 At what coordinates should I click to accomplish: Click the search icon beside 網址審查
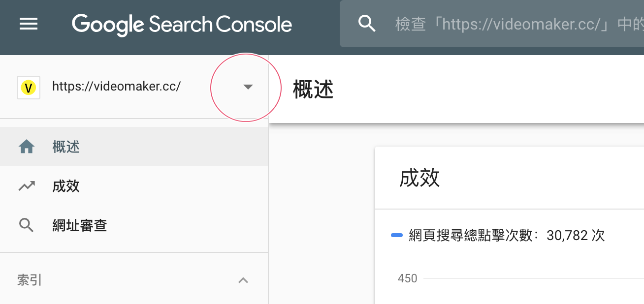[27, 225]
